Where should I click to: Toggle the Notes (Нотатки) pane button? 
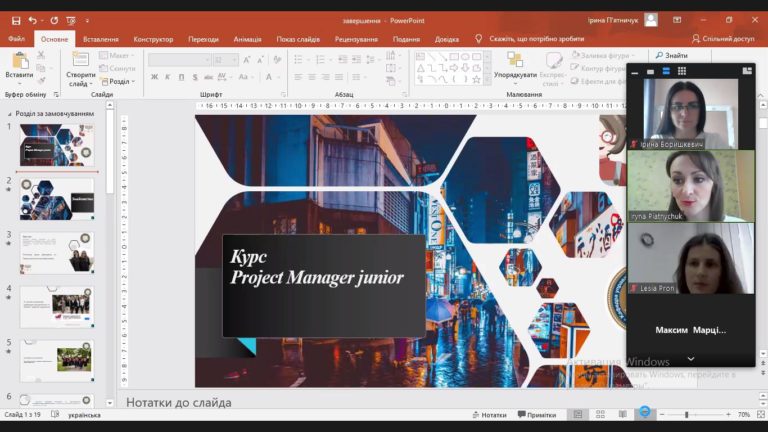489,415
